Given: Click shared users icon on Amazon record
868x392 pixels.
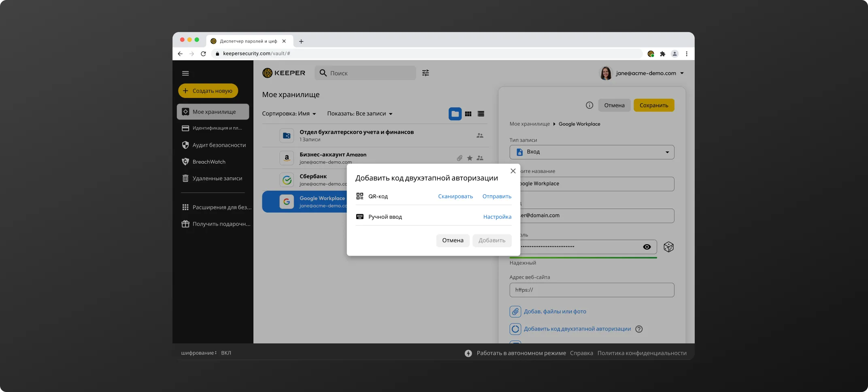Looking at the screenshot, I should (x=480, y=158).
